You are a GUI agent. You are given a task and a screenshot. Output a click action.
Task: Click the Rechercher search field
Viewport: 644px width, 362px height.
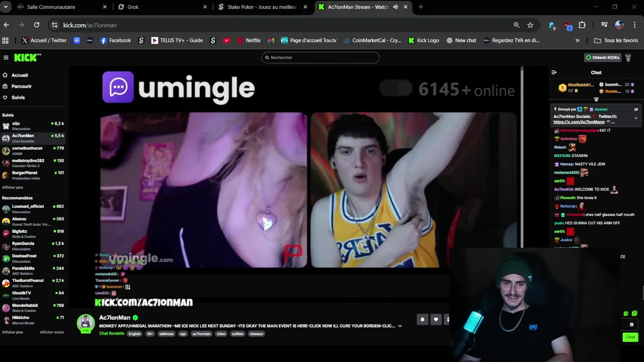point(320,57)
